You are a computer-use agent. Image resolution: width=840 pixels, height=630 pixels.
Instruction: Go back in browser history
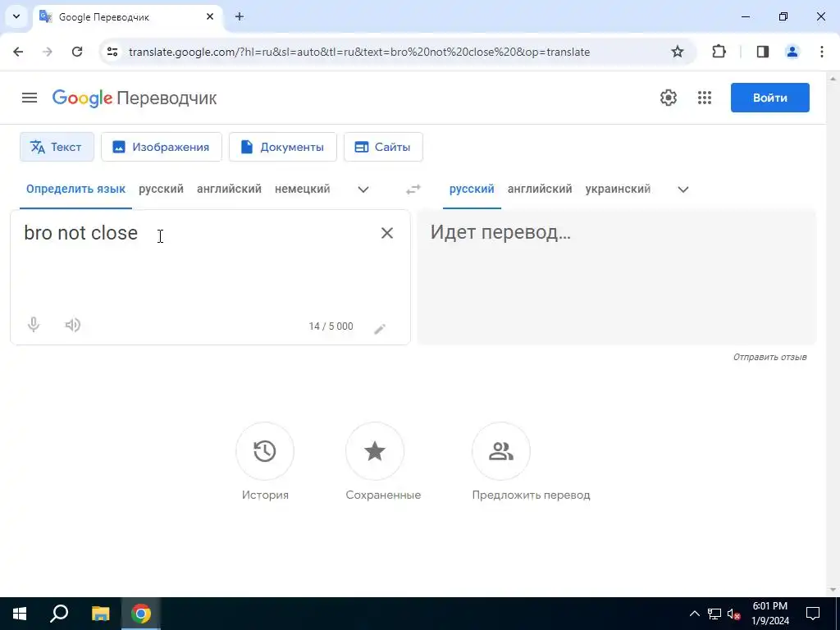pos(18,52)
